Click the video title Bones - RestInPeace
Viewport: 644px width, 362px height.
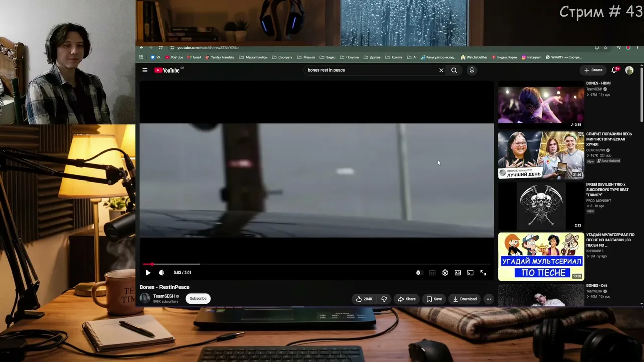pos(165,287)
